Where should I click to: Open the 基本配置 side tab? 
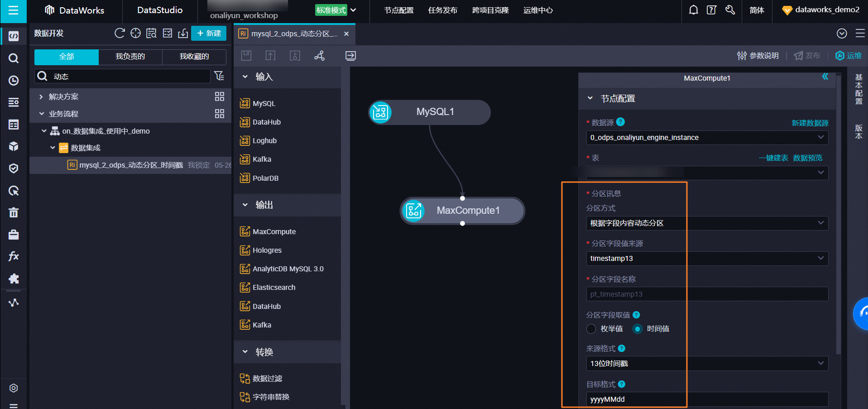click(858, 89)
